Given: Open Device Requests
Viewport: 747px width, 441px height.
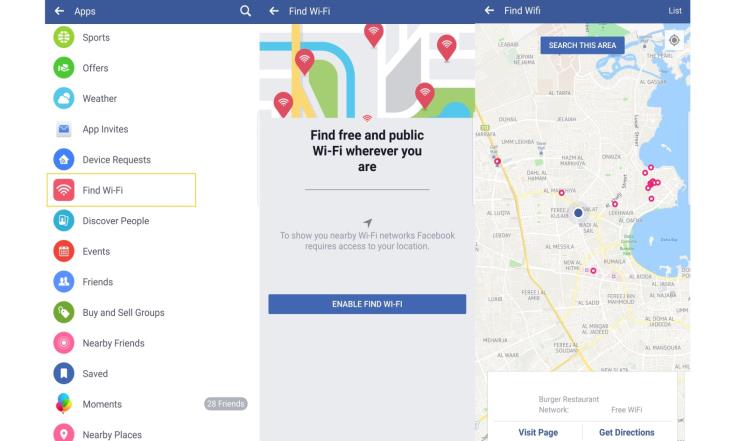Looking at the screenshot, I should point(116,160).
